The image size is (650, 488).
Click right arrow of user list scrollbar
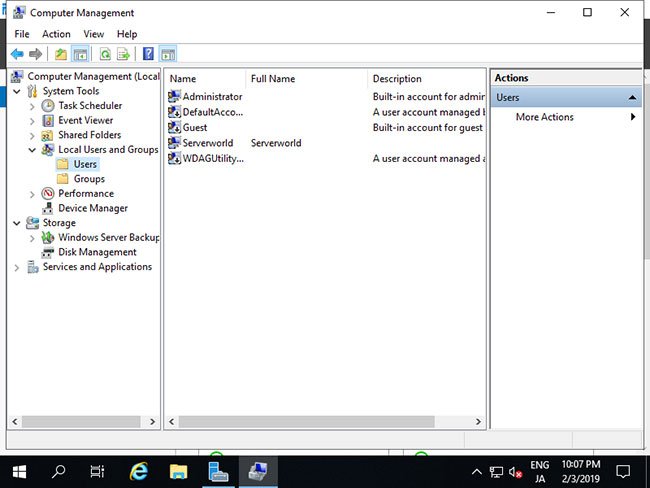pyautogui.click(x=478, y=422)
